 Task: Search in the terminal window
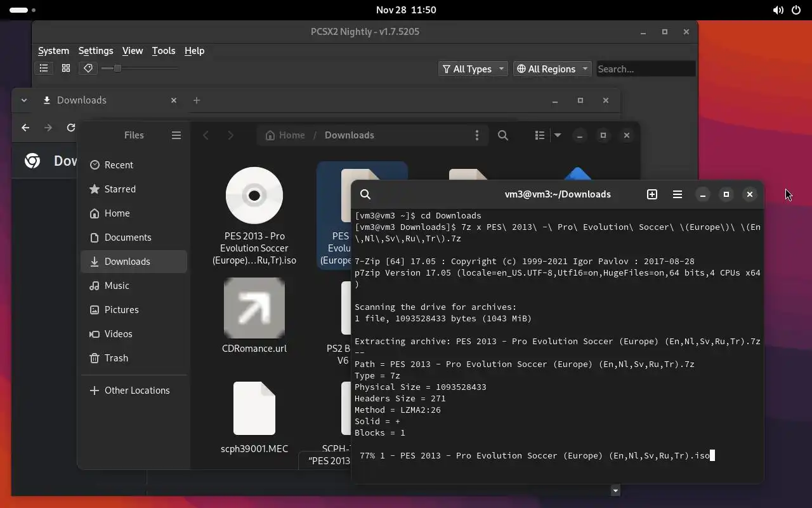365,194
